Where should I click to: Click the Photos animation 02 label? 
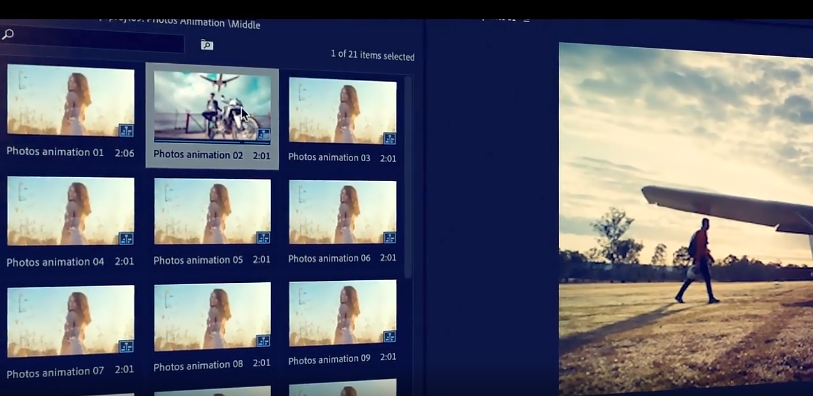click(198, 154)
